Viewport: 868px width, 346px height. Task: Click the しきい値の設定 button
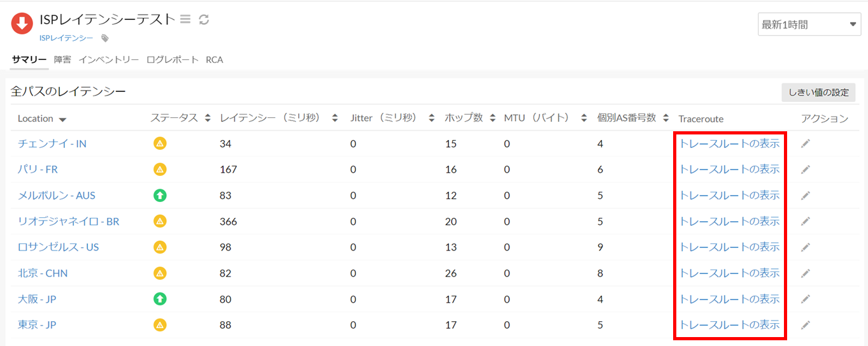click(x=818, y=92)
